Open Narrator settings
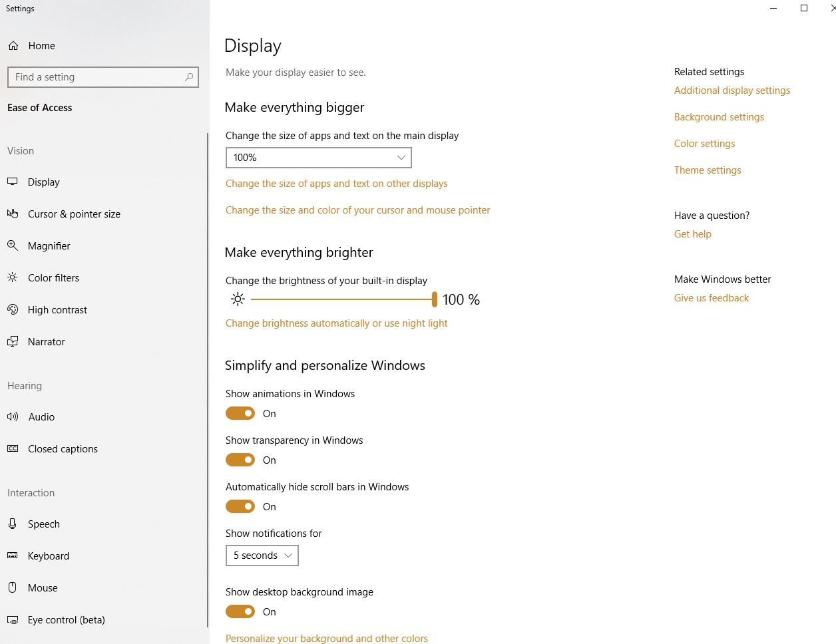The width and height of the screenshot is (836, 644). pyautogui.click(x=47, y=341)
